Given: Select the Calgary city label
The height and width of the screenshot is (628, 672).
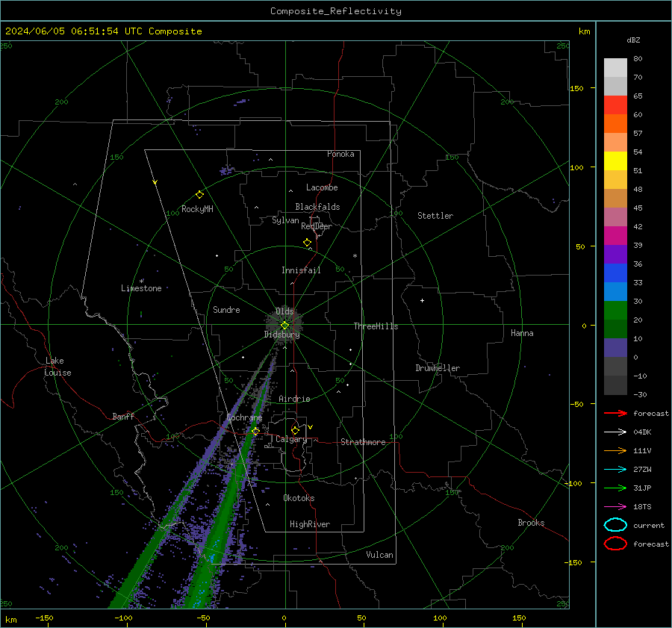Looking at the screenshot, I should click(x=291, y=439).
